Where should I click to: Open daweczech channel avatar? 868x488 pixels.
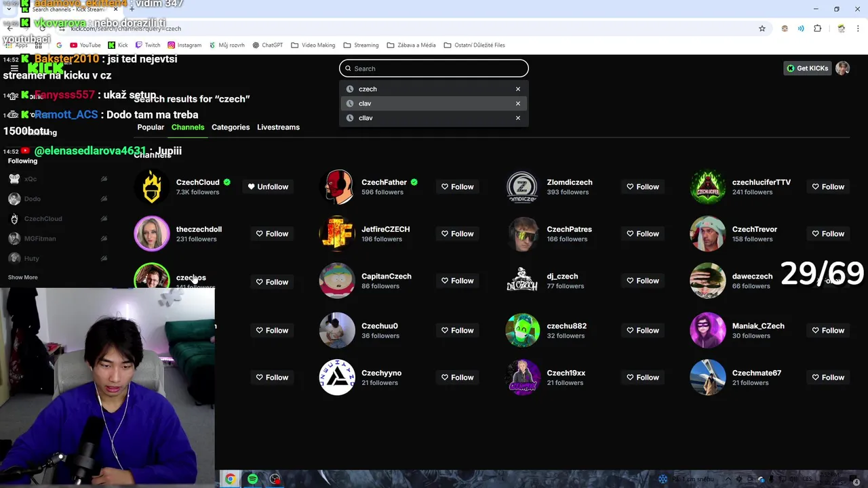click(x=708, y=281)
